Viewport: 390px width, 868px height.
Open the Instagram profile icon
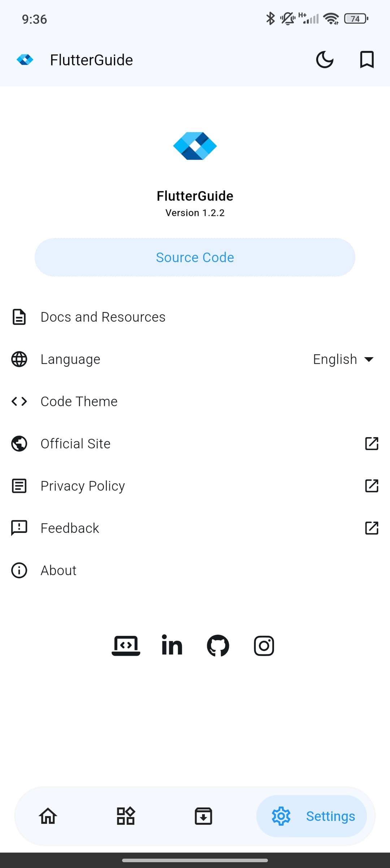pos(264,646)
